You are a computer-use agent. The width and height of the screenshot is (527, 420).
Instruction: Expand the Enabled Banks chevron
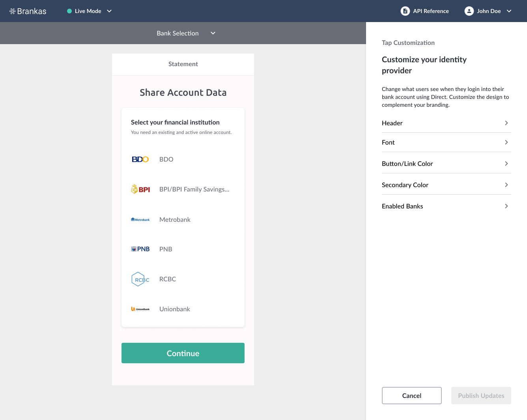[506, 206]
